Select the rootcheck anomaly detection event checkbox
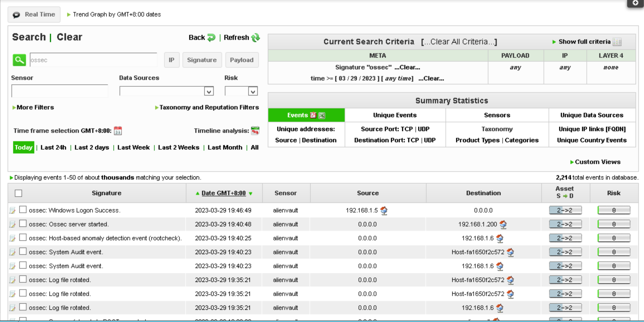The width and height of the screenshot is (644, 322). pyautogui.click(x=23, y=237)
